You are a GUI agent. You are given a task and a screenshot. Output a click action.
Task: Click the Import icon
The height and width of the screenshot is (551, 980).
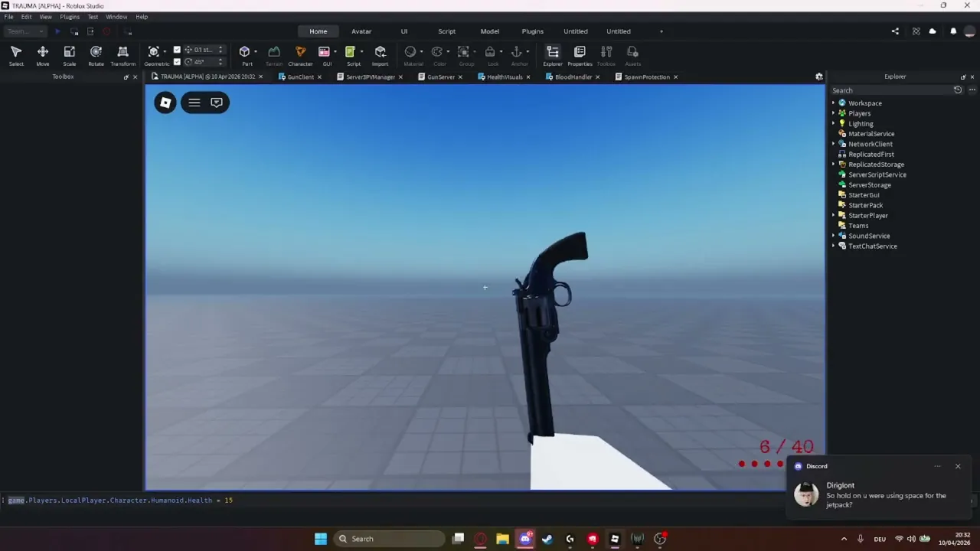(381, 52)
